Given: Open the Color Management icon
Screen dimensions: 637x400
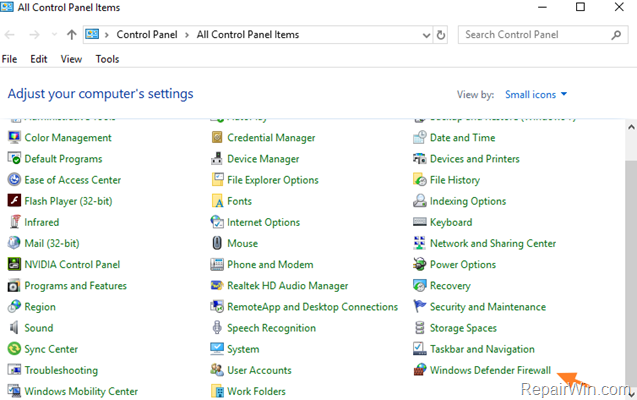Looking at the screenshot, I should click(x=14, y=138).
